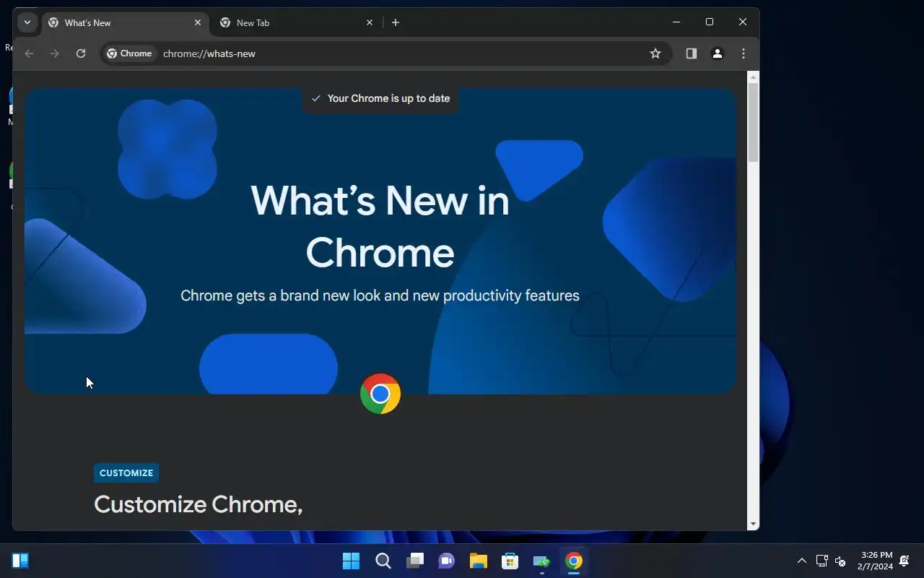Open the Chrome three-dot menu
The width and height of the screenshot is (924, 578).
[x=744, y=53]
